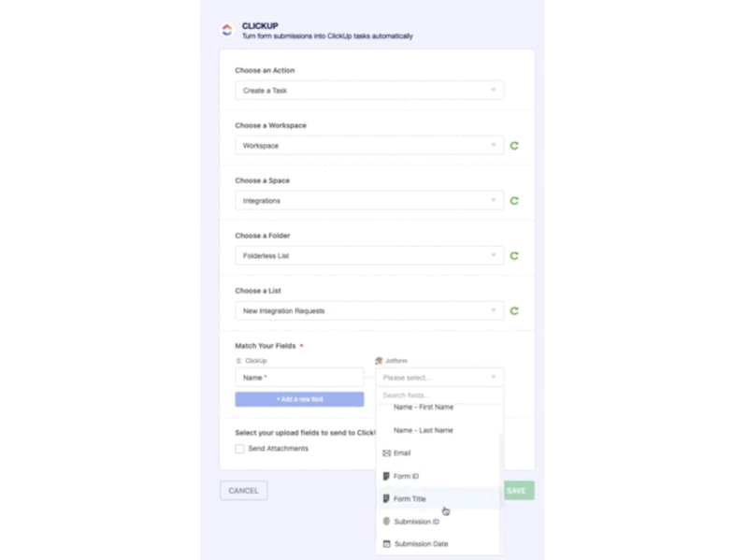748x560 pixels.
Task: Click the Save button
Action: point(517,489)
